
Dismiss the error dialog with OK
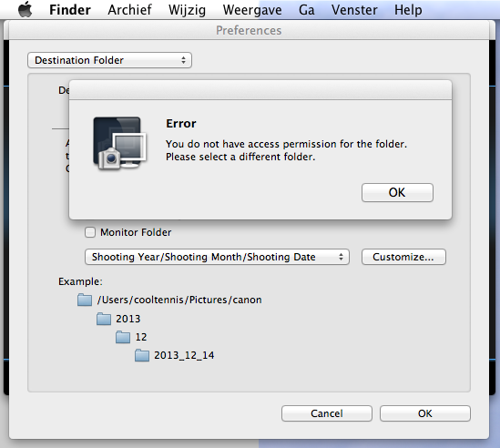397,193
